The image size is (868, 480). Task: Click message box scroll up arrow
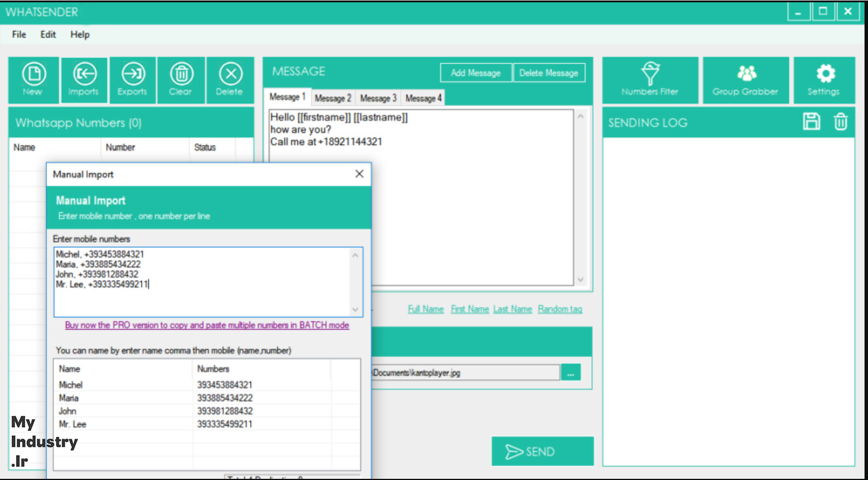click(580, 116)
